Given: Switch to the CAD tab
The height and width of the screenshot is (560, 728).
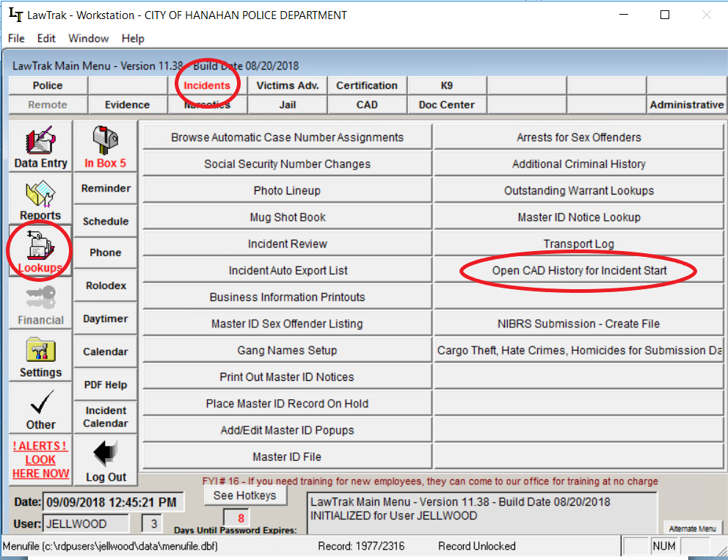Looking at the screenshot, I should (x=367, y=105).
